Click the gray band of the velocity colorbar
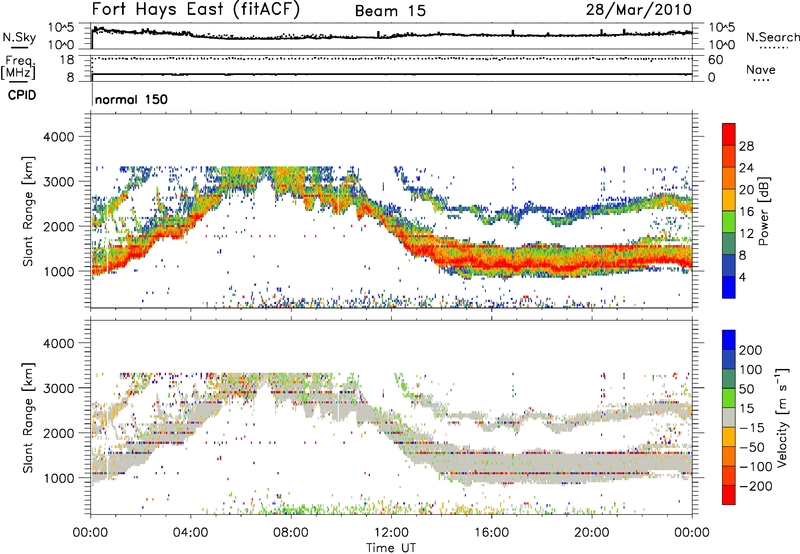This screenshot has width=800, height=554. click(x=729, y=418)
